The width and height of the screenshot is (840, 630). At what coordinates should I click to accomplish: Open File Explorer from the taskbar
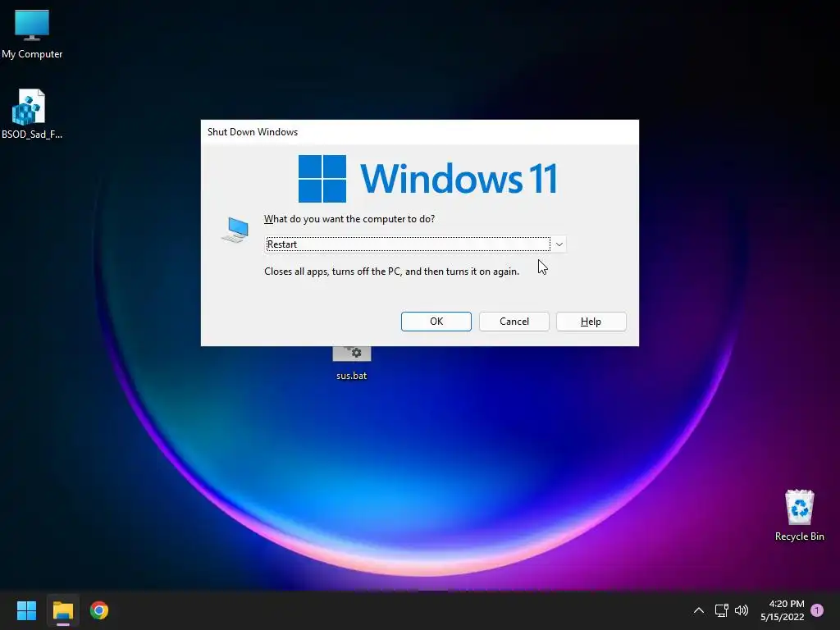point(62,610)
